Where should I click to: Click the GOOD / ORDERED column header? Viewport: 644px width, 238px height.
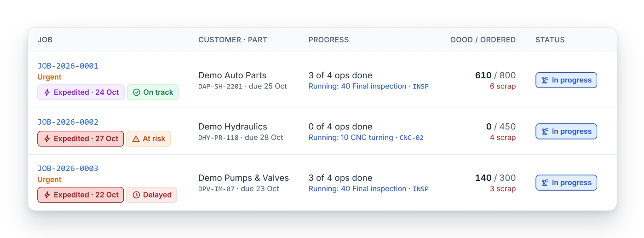click(483, 40)
